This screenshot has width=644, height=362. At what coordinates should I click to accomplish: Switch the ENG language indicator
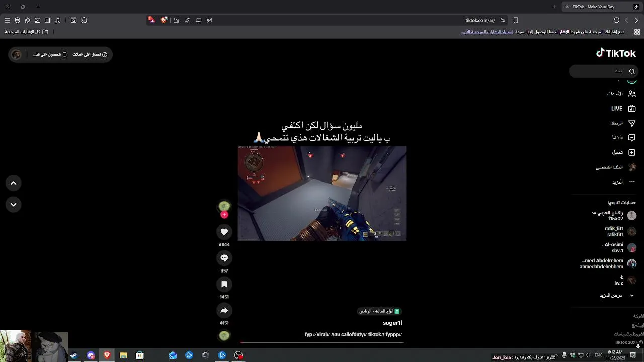[598, 355]
